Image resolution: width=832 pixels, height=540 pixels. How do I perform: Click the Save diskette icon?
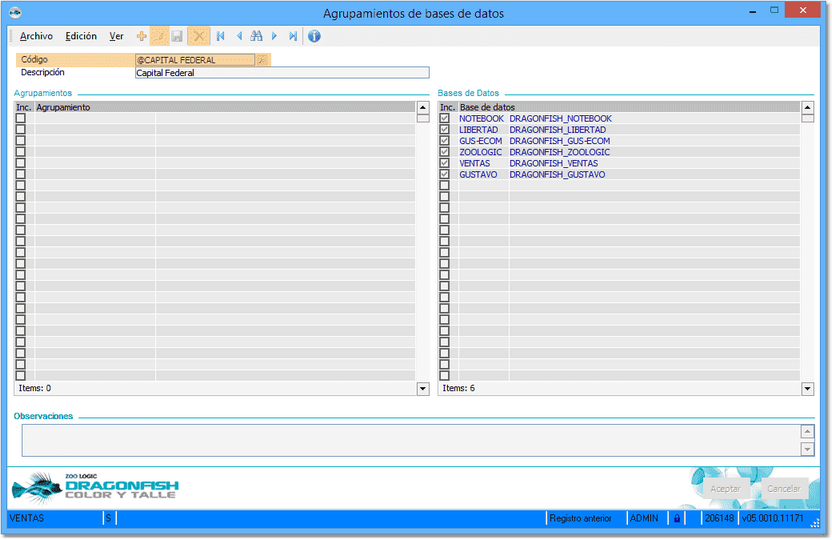tap(177, 36)
